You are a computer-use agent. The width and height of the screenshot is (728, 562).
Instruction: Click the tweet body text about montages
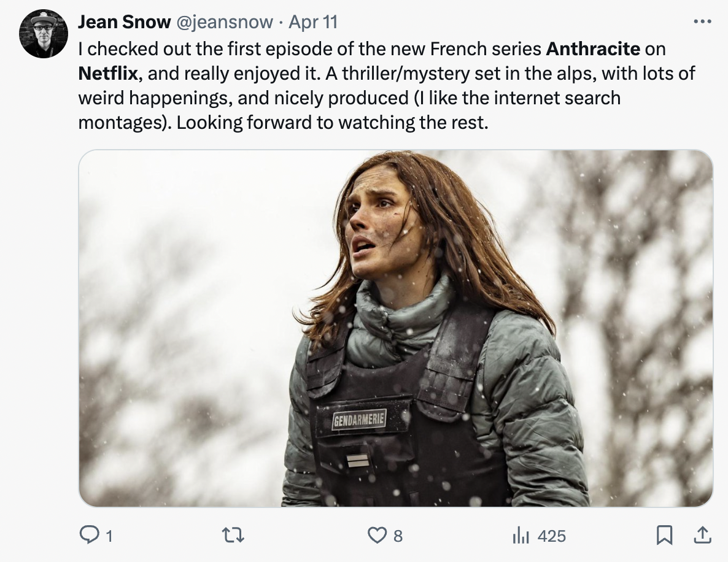283,123
